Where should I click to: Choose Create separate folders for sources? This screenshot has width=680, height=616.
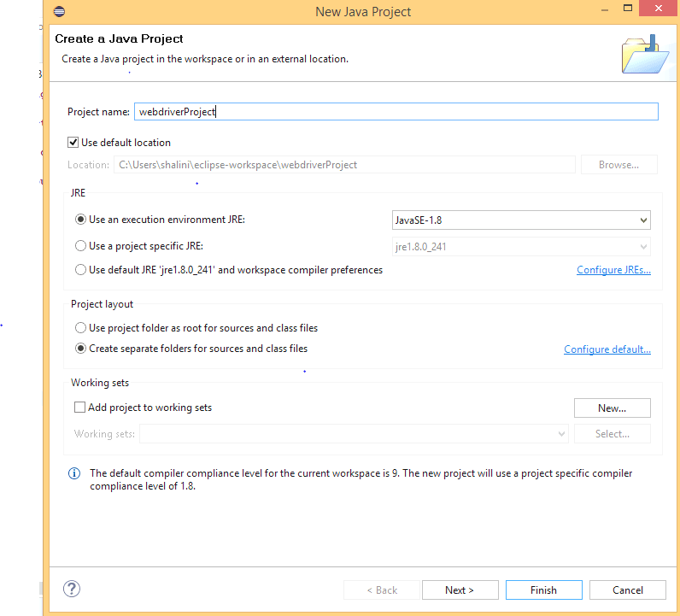click(x=81, y=349)
